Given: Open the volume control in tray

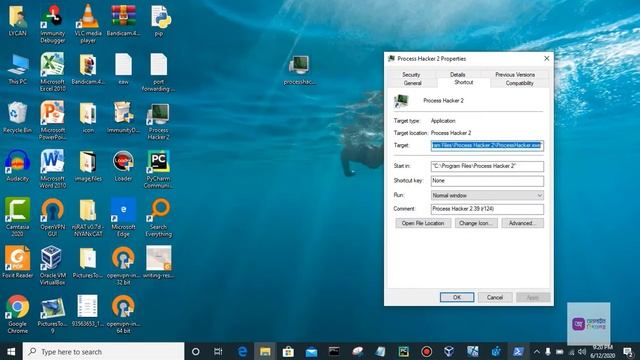Looking at the screenshot, I should click(582, 351).
